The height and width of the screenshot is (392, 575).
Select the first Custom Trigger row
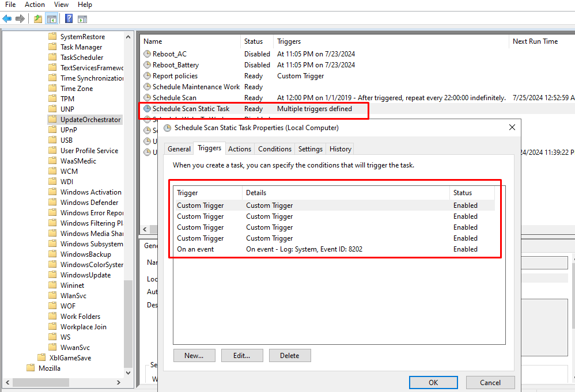point(334,205)
